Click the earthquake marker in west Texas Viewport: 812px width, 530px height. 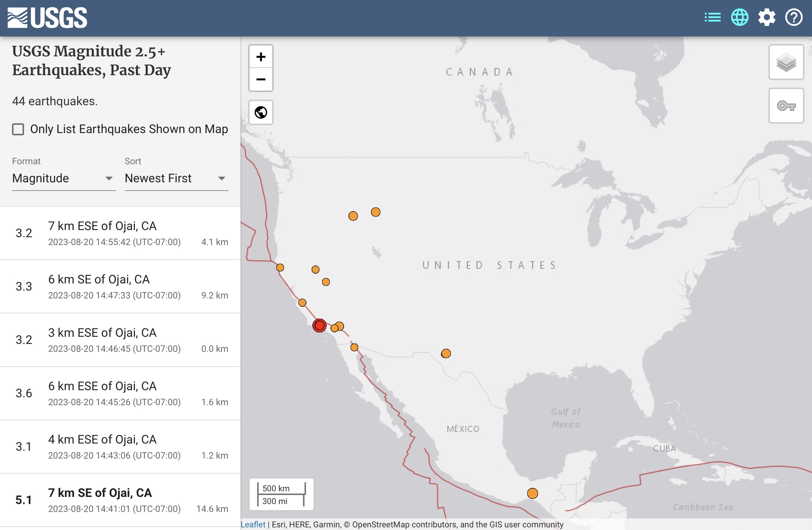point(446,353)
